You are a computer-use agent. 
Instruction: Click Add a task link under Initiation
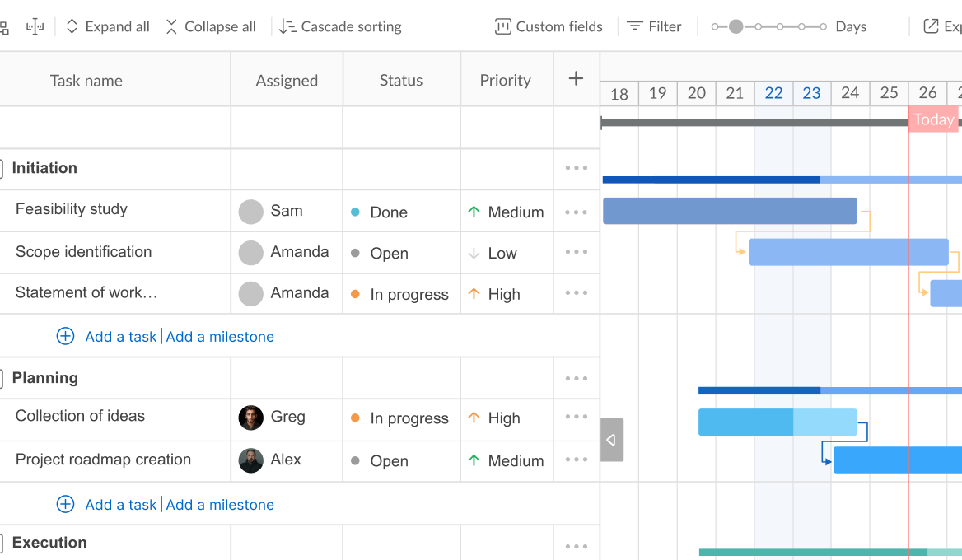coord(121,337)
